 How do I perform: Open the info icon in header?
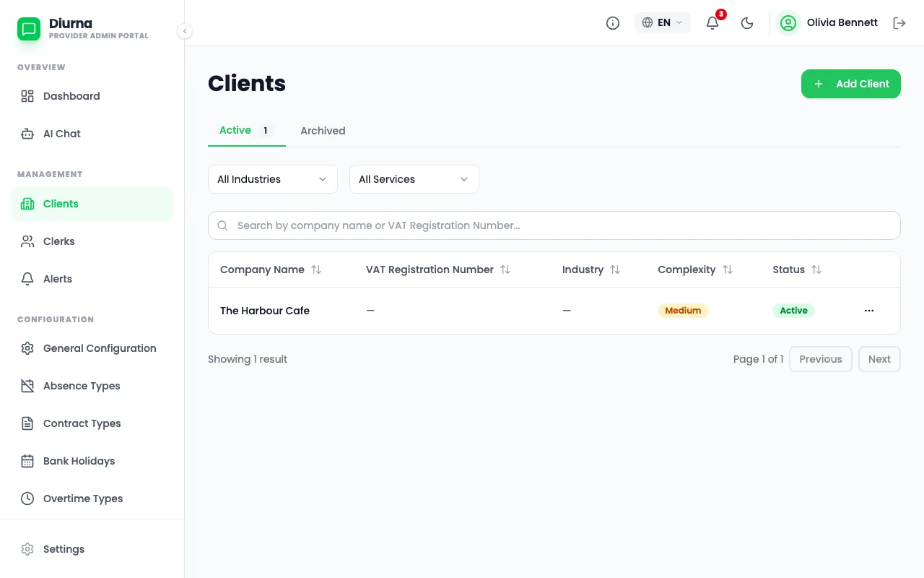tap(613, 23)
